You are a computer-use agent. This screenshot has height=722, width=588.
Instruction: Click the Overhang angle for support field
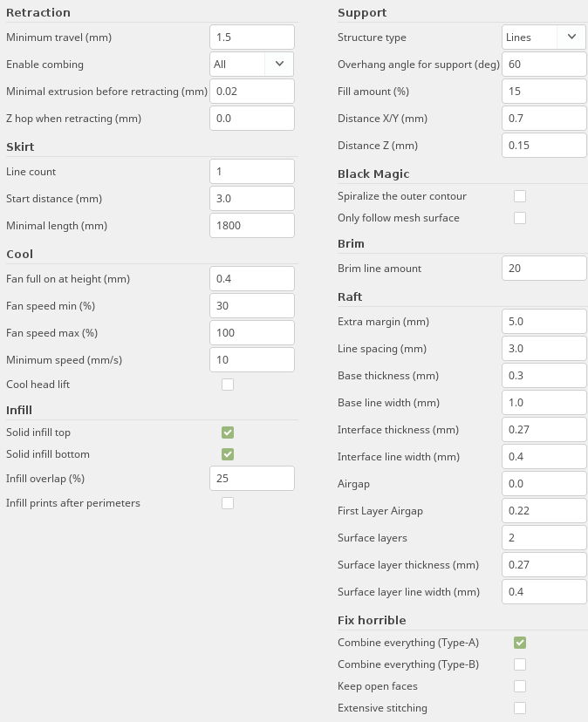(544, 65)
